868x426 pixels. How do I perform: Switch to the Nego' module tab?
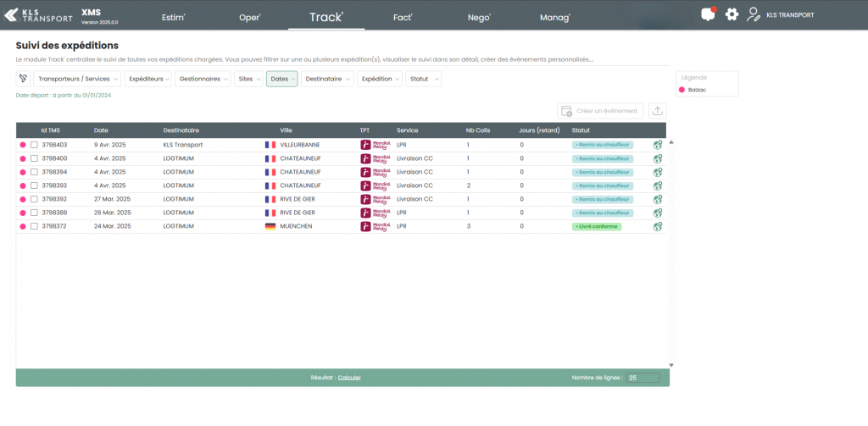[479, 17]
